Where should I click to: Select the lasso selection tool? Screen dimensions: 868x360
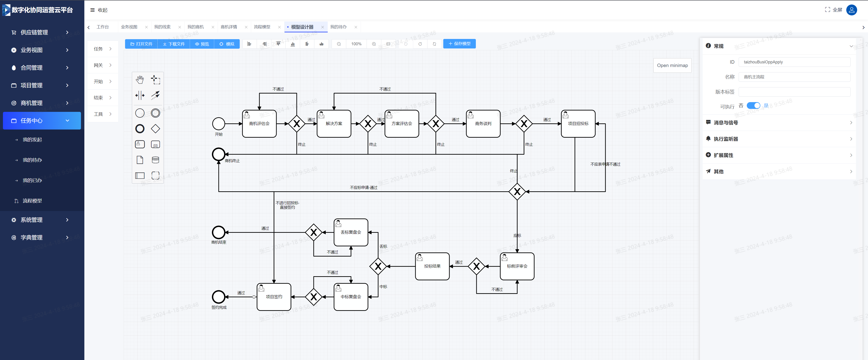155,80
